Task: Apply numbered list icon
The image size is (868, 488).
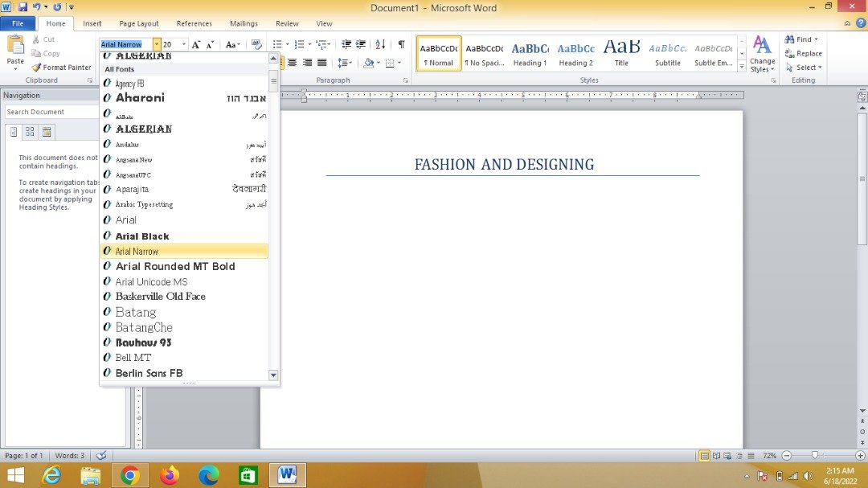Action: point(299,44)
